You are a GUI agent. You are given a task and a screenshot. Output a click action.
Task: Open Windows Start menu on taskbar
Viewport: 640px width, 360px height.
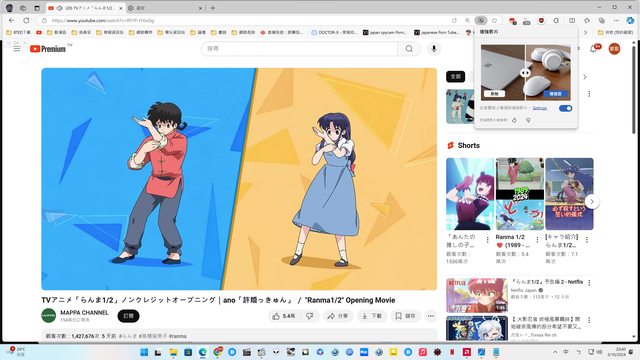click(x=144, y=352)
